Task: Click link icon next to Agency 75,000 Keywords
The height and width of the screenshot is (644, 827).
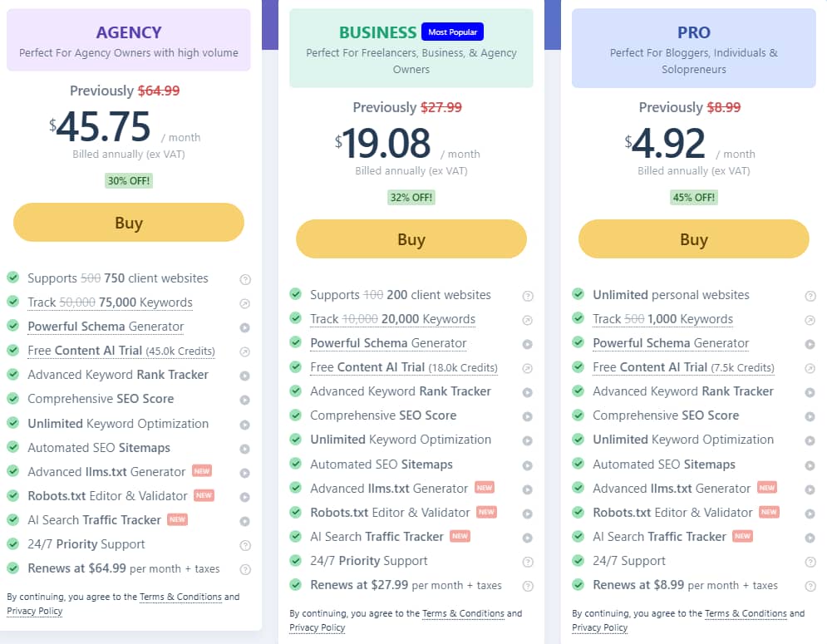Action: (245, 303)
